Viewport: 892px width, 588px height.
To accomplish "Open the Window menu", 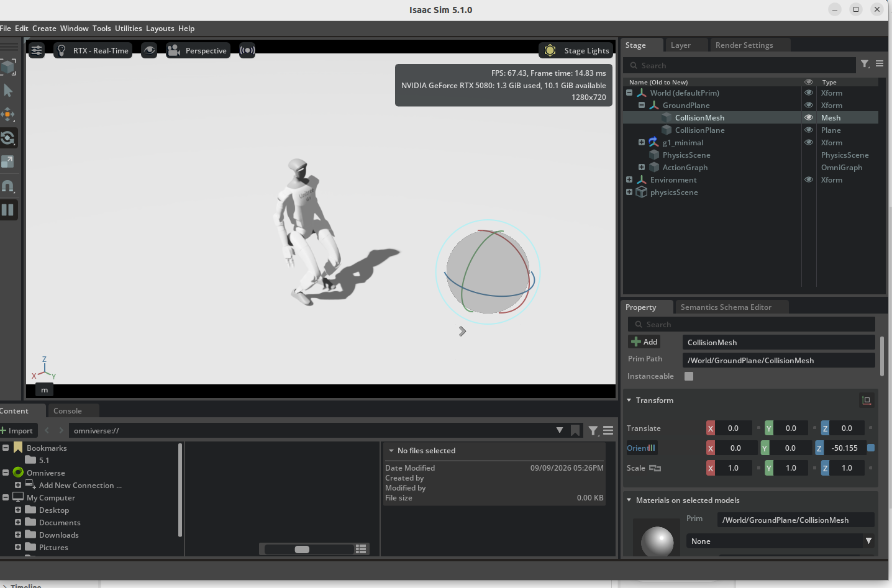I will (75, 29).
